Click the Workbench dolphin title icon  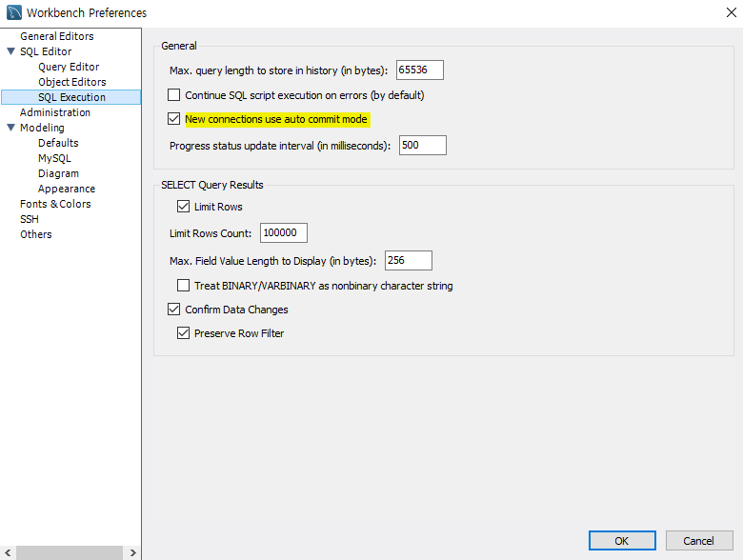[13, 12]
